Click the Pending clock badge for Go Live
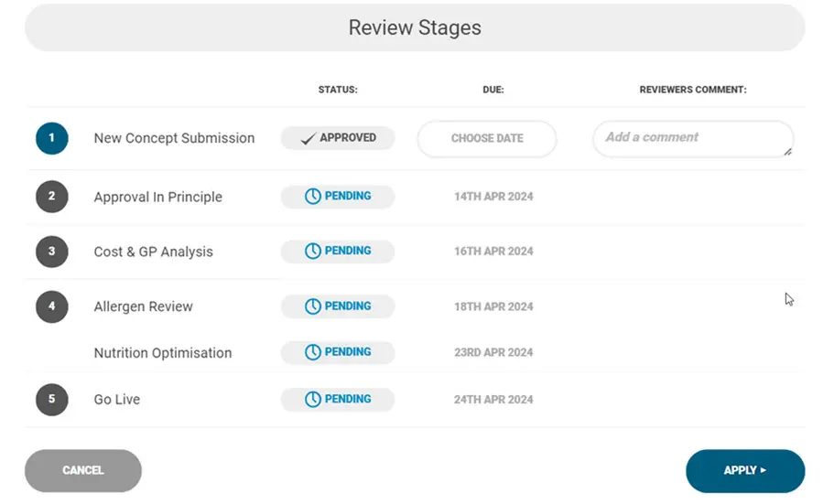 point(337,400)
